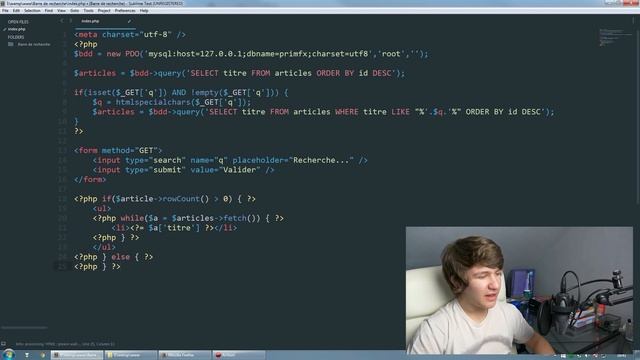Click the folder icon in sidebar
Screen dimensions: 640x360
pos(11,44)
